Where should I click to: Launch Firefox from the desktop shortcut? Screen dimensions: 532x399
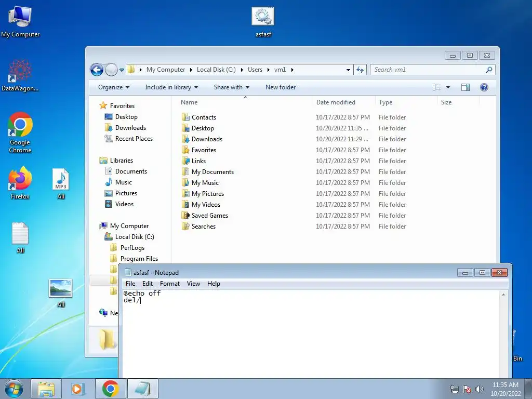pyautogui.click(x=20, y=183)
